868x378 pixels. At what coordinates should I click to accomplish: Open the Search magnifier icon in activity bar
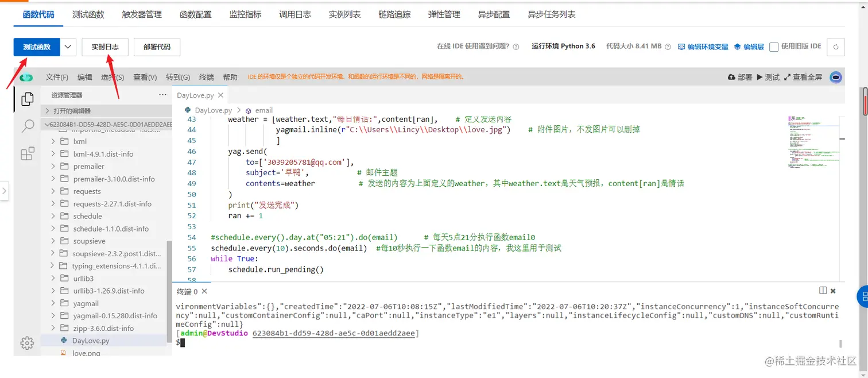28,126
